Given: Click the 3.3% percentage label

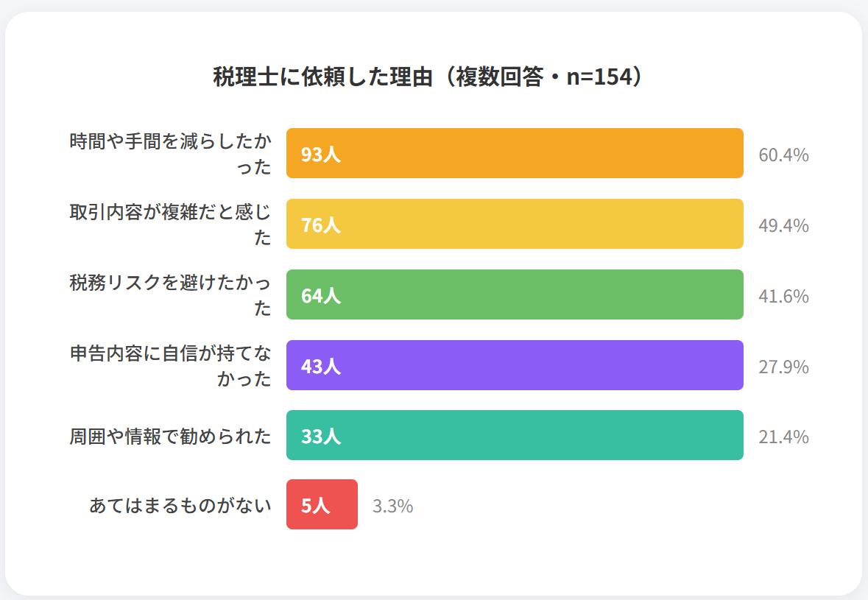Looking at the screenshot, I should pos(392,507).
